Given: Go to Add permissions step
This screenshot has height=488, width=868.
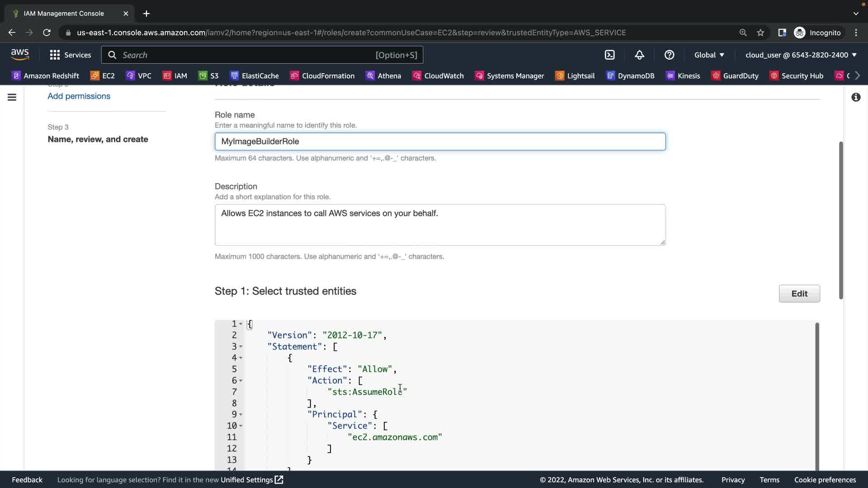Looking at the screenshot, I should [79, 96].
